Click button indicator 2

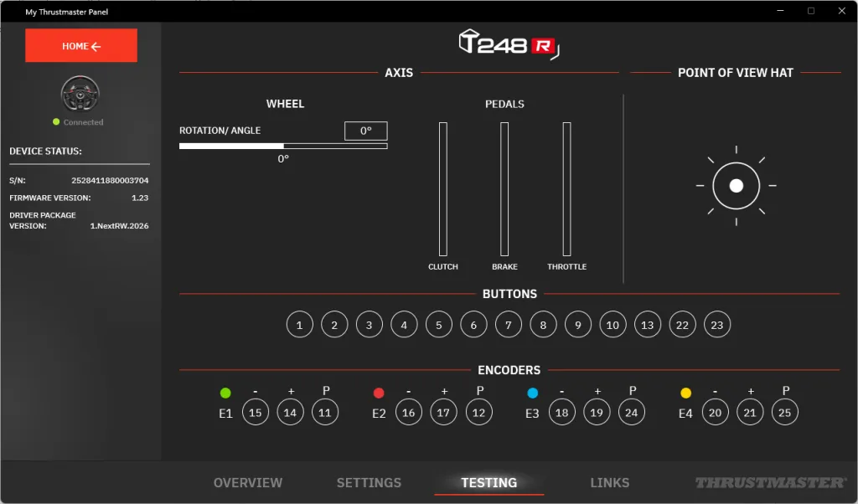[x=334, y=325]
